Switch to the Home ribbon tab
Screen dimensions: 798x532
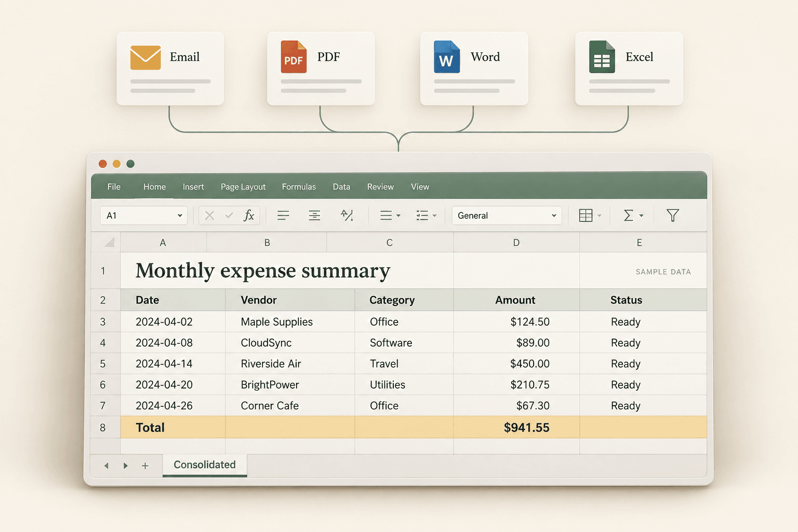[x=154, y=187]
